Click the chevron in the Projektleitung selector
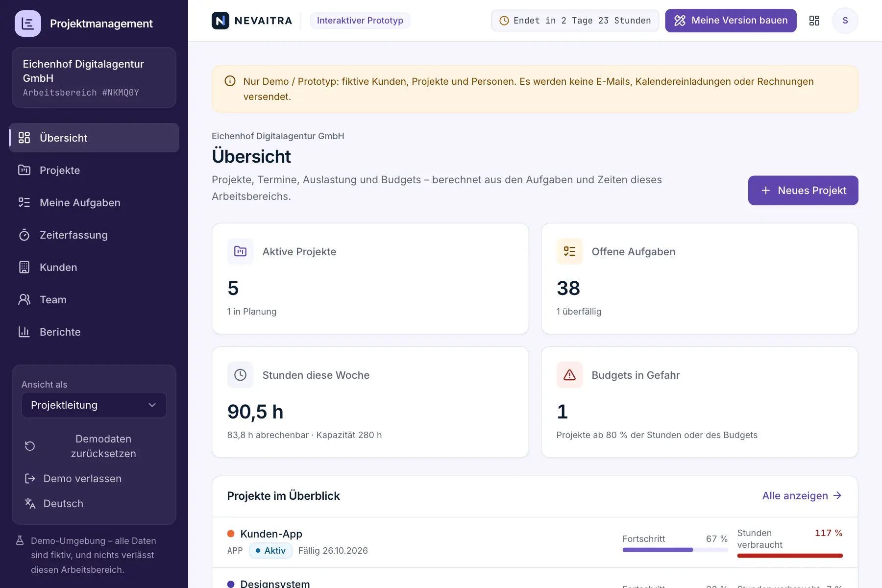This screenshot has height=588, width=882. [x=152, y=405]
